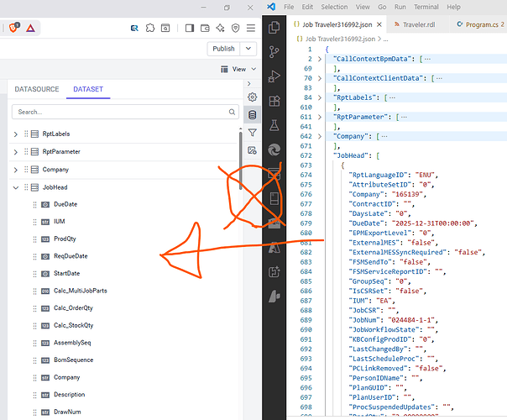This screenshot has height=420, width=507.
Task: Select DrawNum field
Action: pyautogui.click(x=67, y=412)
